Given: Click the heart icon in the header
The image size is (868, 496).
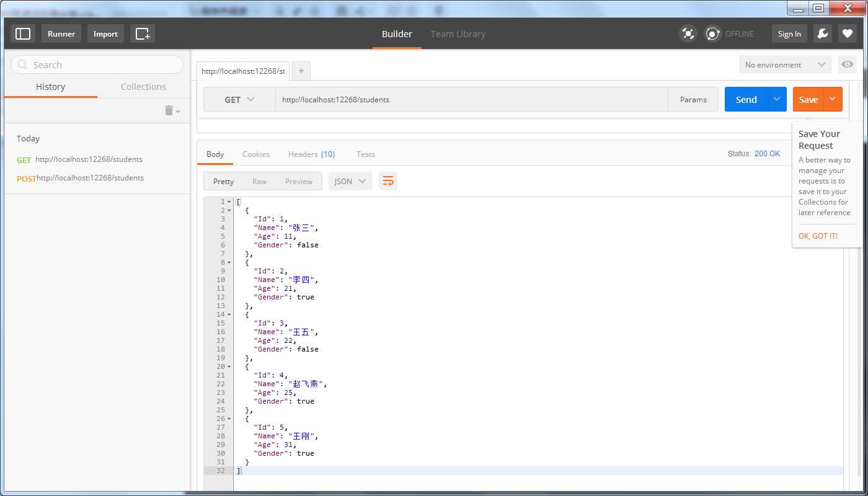Looking at the screenshot, I should (x=848, y=33).
